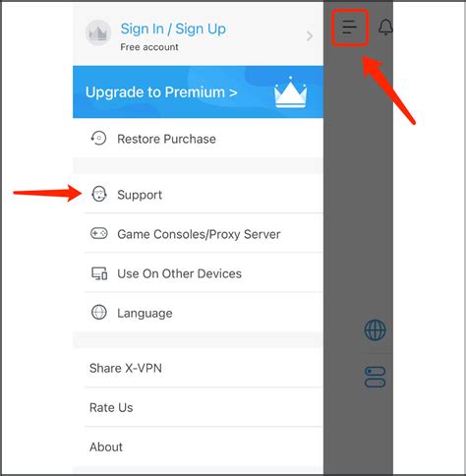Viewport: 466px width, 476px height.
Task: Open the hamburger menu icon
Action: (x=349, y=27)
